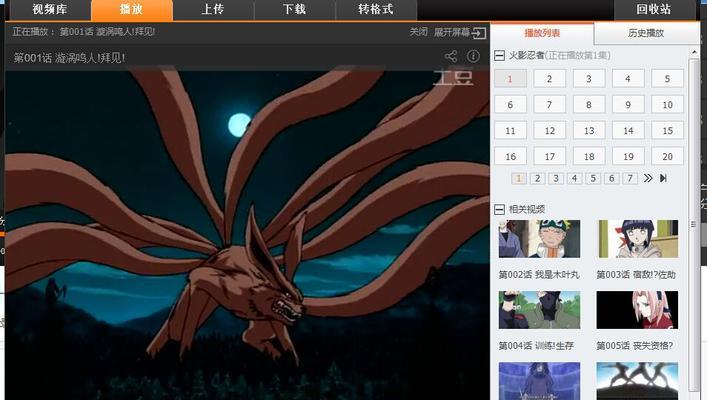Open the video info icon
707x400 pixels.
(x=473, y=56)
